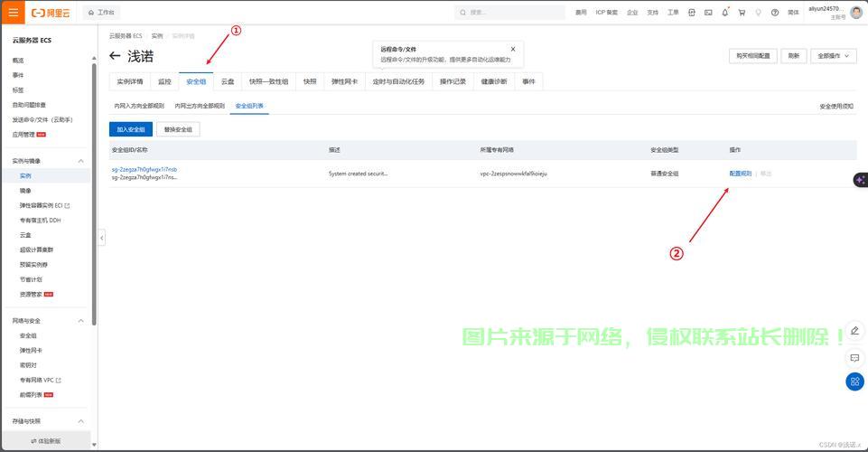The image size is (868, 452).
Task: Open the feedback chat floating button
Action: (854, 358)
